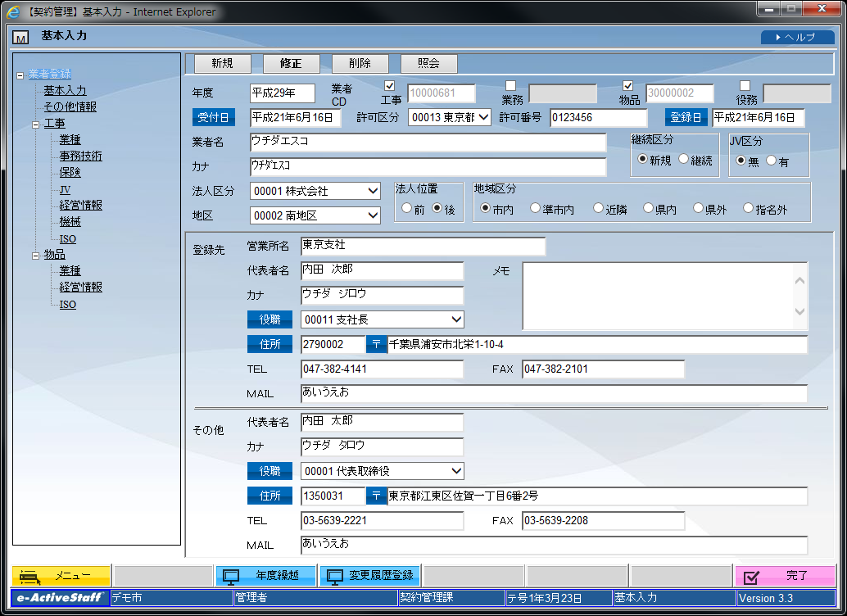The image size is (847, 616).
Task: Open JV in the sidebar tree
Action: (65, 190)
